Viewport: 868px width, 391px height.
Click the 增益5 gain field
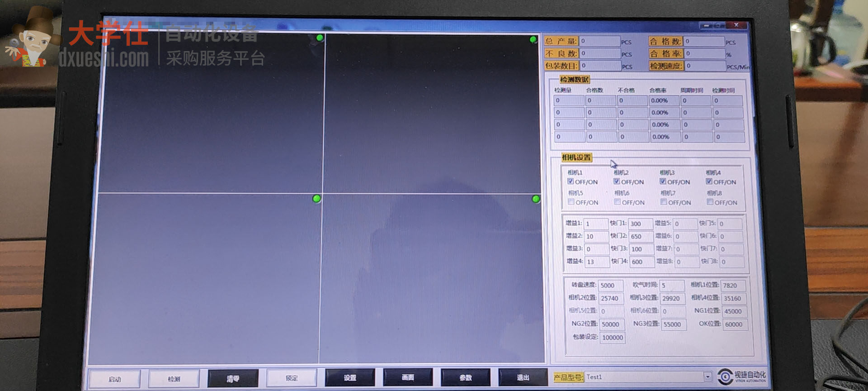pyautogui.click(x=685, y=224)
